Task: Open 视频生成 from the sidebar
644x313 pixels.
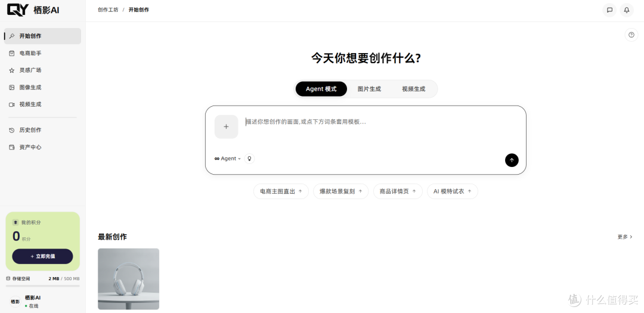Action: tap(43, 104)
